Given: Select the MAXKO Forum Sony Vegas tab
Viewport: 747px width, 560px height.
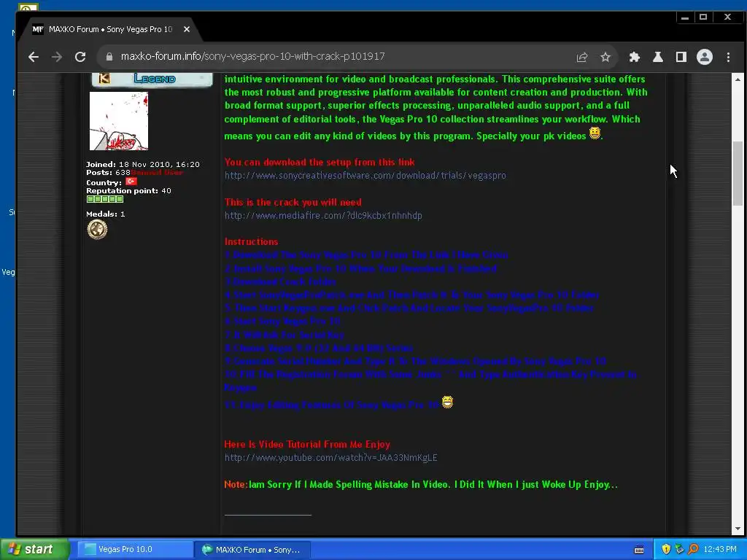Looking at the screenshot, I should [x=109, y=29].
